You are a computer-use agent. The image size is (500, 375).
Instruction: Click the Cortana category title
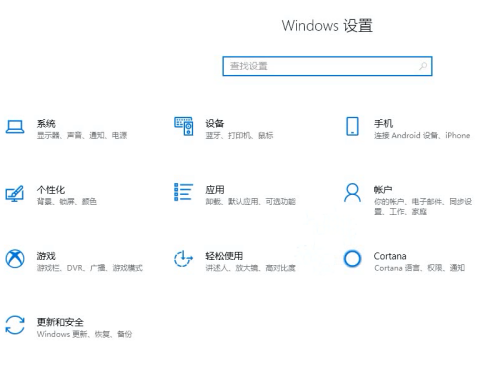click(x=390, y=256)
